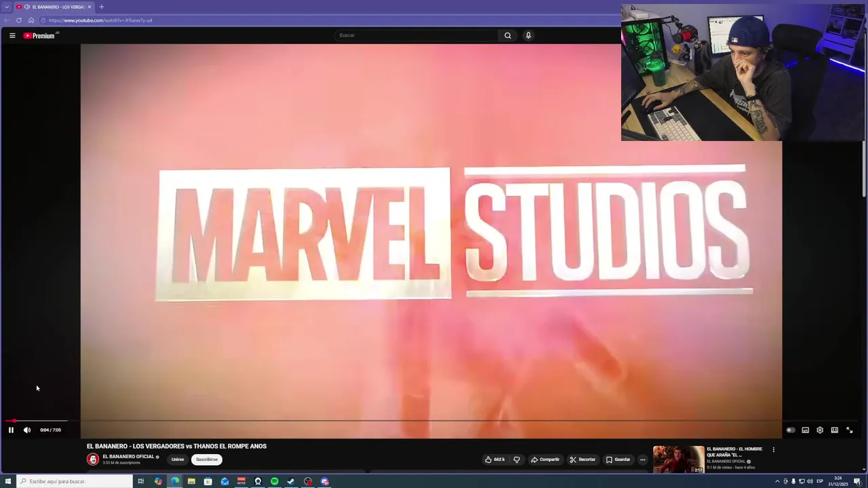
Task: Open a new browser tab
Action: (x=101, y=7)
